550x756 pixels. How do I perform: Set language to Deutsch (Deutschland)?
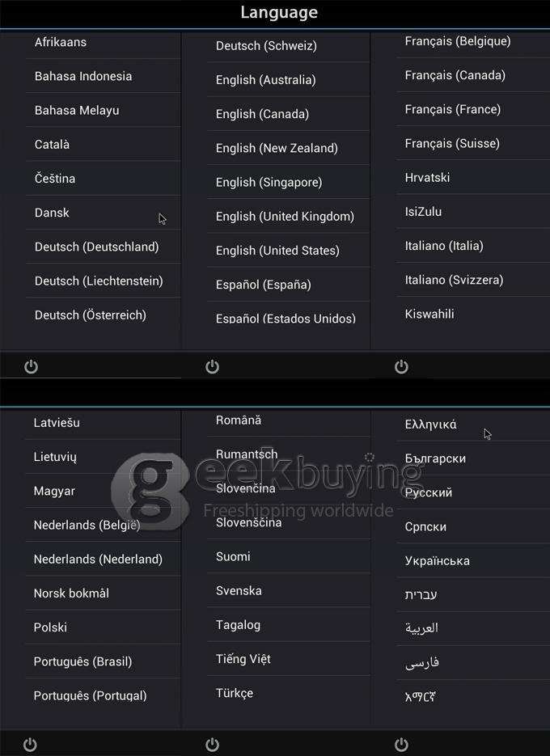[97, 247]
